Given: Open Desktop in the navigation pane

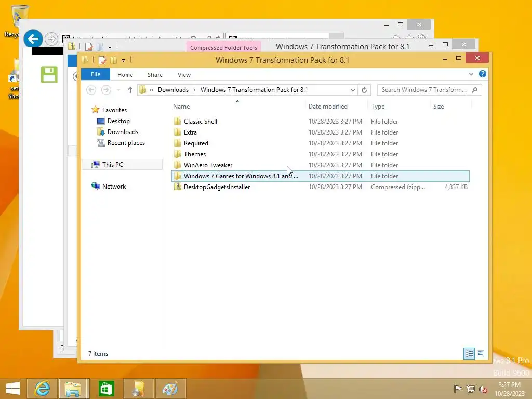Looking at the screenshot, I should tap(118, 121).
